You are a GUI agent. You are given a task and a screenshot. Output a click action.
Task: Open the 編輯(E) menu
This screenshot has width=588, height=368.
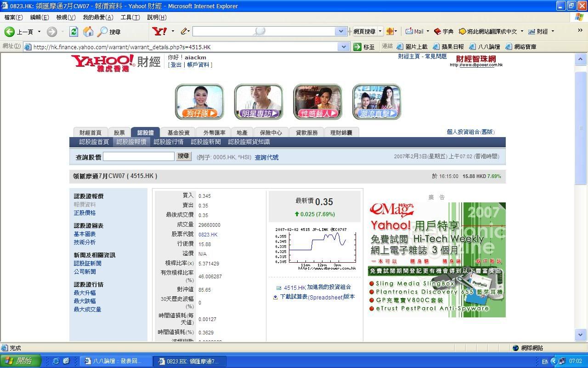point(40,17)
